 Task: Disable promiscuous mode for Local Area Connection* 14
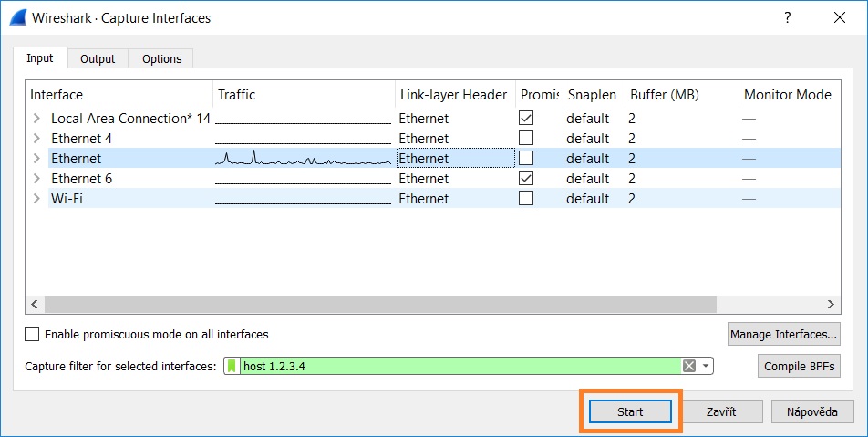pyautogui.click(x=526, y=118)
